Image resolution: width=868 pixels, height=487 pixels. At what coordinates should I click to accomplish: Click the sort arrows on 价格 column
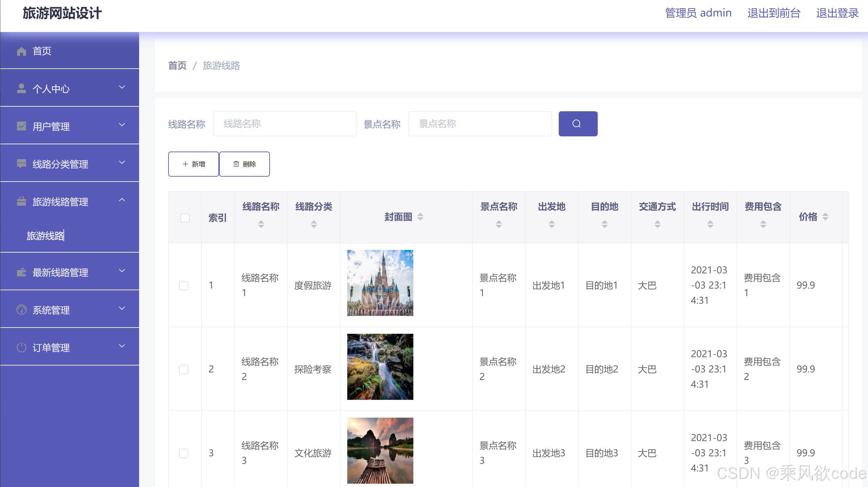[x=825, y=217]
